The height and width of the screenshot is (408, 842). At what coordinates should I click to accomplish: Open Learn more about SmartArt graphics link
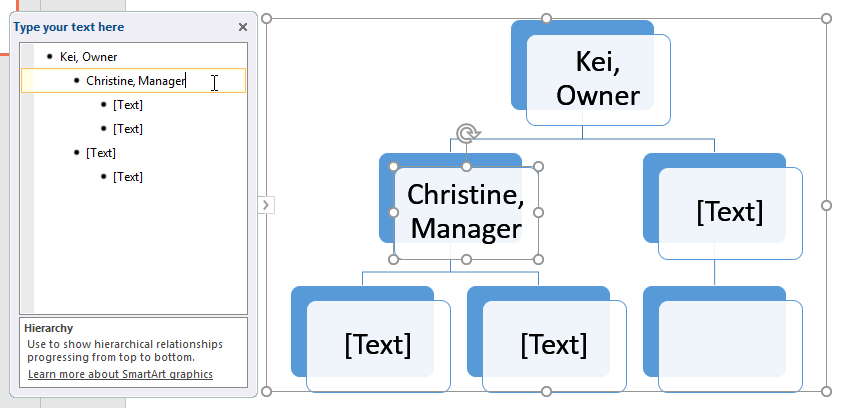[x=120, y=375]
